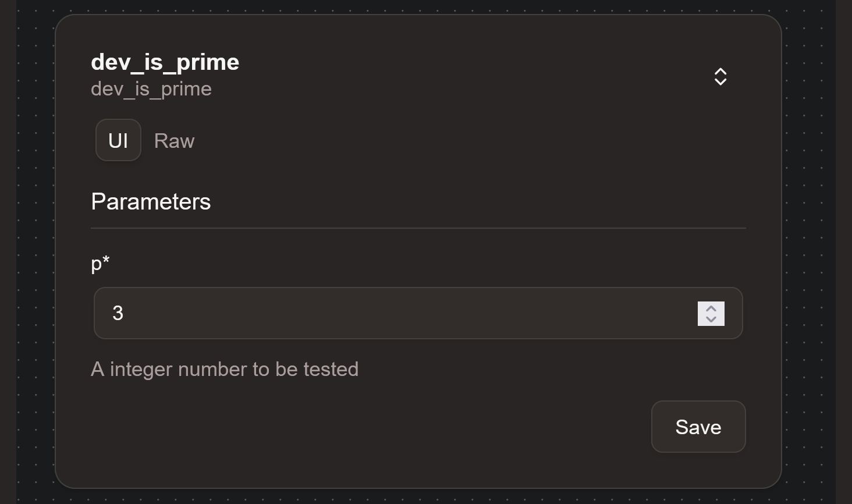Select the Raw tab next to UI

tap(174, 140)
